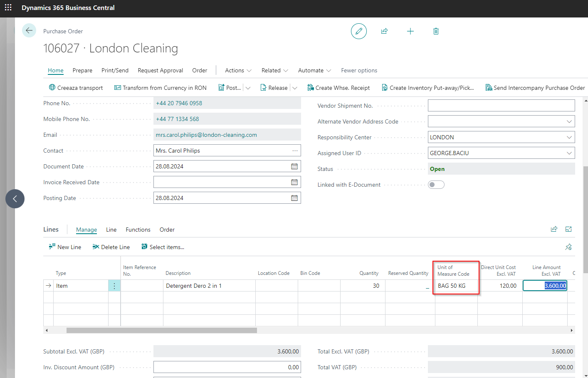Screen dimensions: 588x378
Task: Expand the Release dropdown arrow
Action: (x=295, y=88)
